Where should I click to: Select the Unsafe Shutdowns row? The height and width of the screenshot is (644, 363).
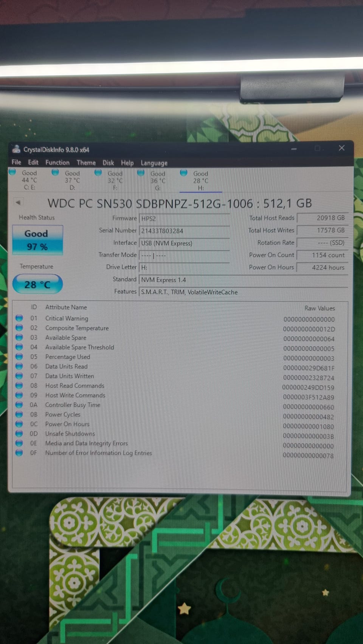180,434
